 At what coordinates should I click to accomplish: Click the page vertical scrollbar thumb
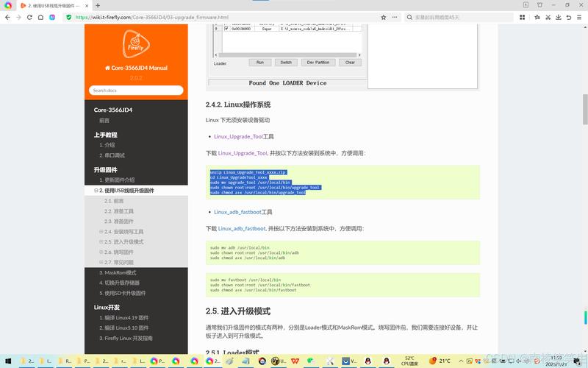click(585, 109)
